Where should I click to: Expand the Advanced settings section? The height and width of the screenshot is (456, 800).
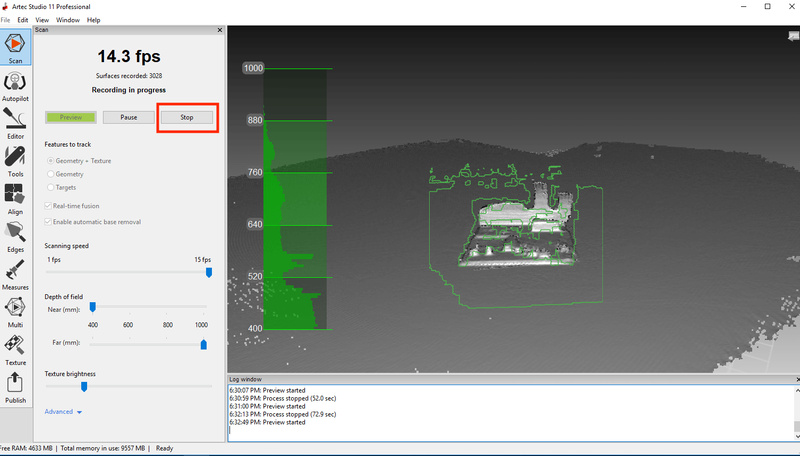63,411
